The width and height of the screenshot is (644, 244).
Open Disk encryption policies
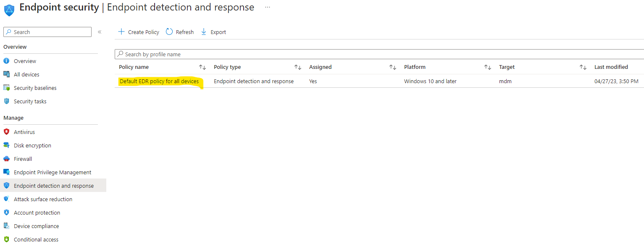point(32,145)
